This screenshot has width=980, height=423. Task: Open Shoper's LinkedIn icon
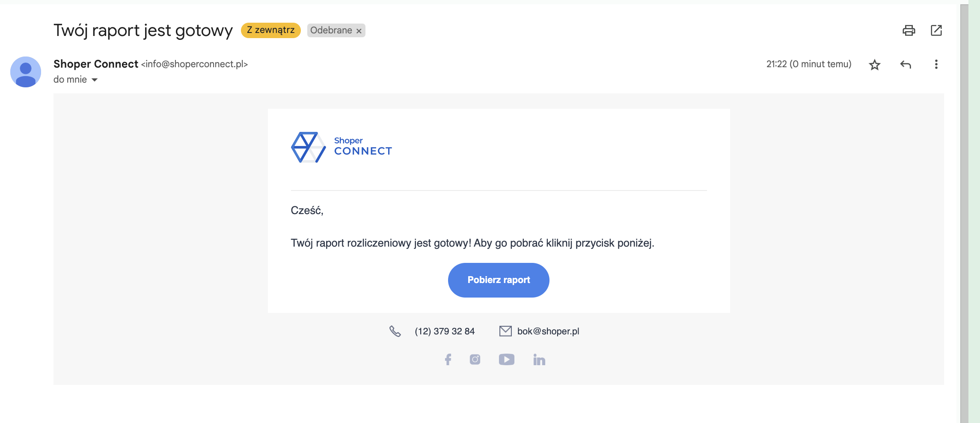tap(539, 360)
